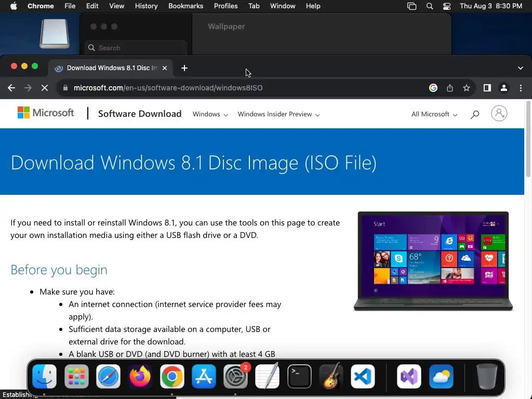Screen dimensions: 532x399
Task: Launch Safari from the dock
Action: [108, 376]
